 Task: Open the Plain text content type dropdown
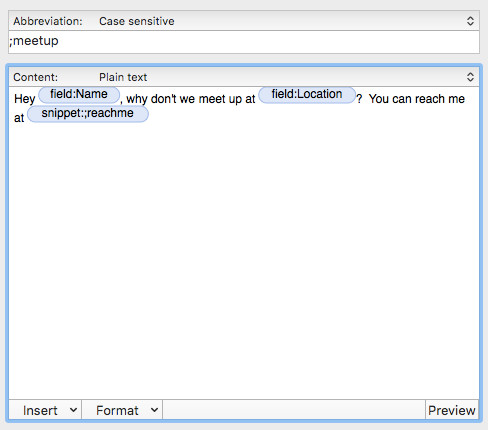point(244,77)
